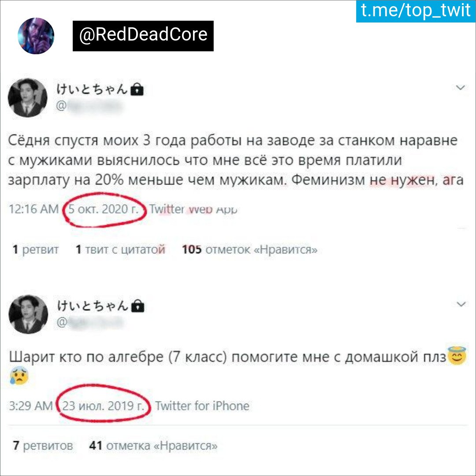Follow the t.me/top_twit link
Image resolution: width=476 pixels, height=476 pixels.
pos(416,11)
